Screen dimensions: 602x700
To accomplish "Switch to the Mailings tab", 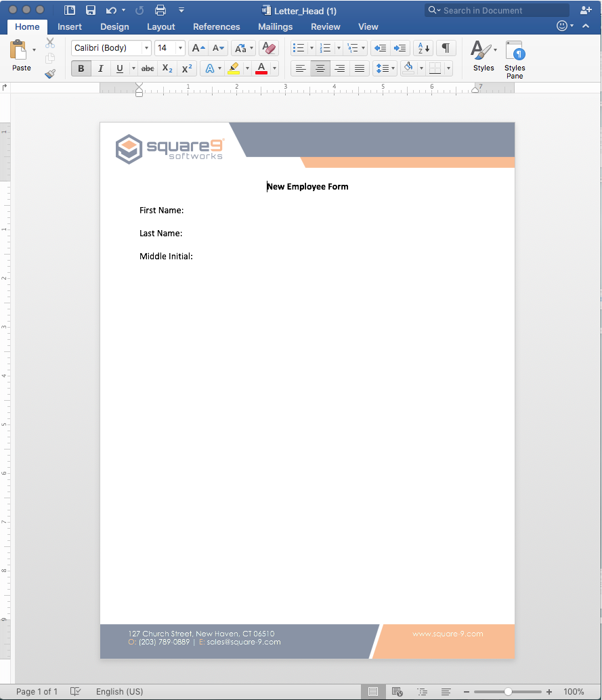I will point(275,26).
